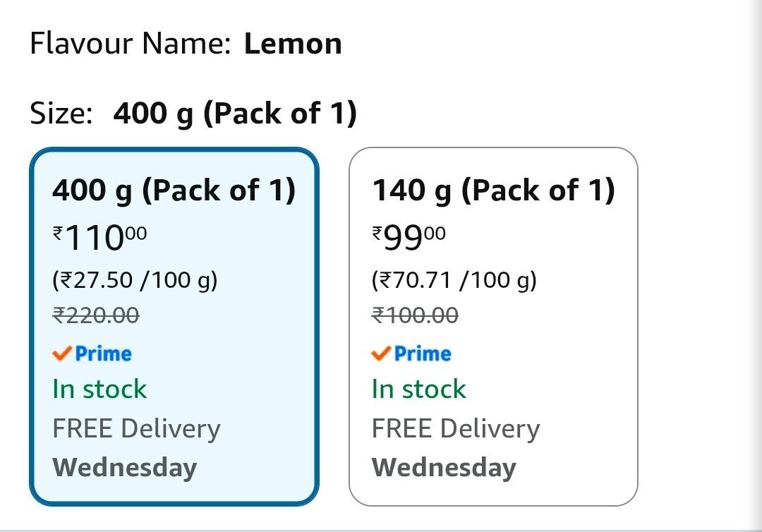Click the Prime checkmark icon in 400 g card

coord(62,353)
